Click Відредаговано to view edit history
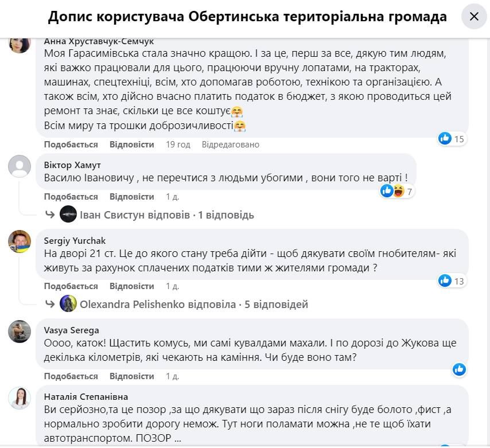The height and width of the screenshot is (448, 490). (230, 145)
